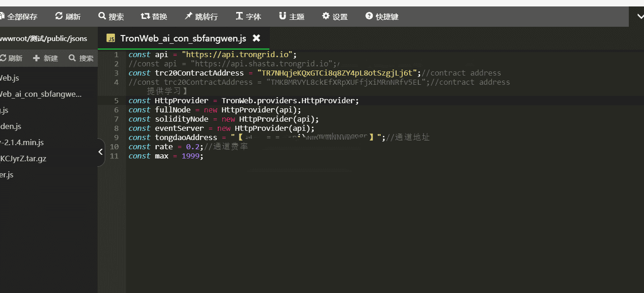Select the TronWeb_ai_con_sbfangwen.js tab

tap(183, 38)
